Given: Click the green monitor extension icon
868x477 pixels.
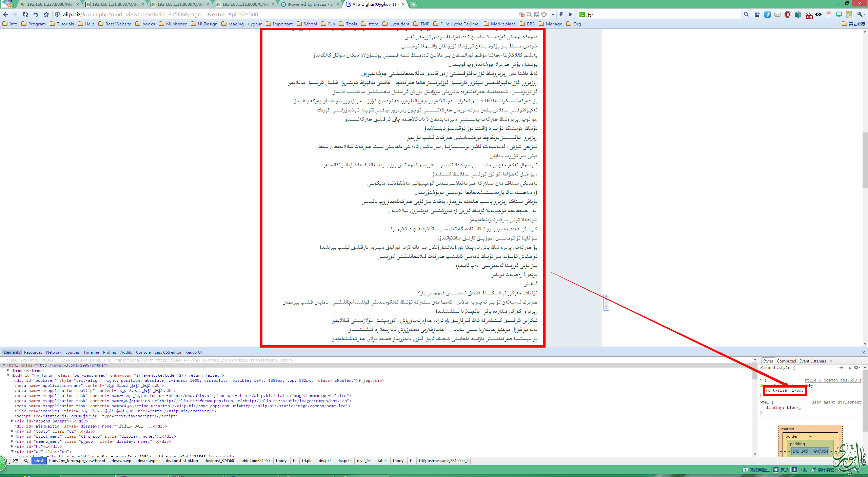Looking at the screenshot, I should [839, 15].
